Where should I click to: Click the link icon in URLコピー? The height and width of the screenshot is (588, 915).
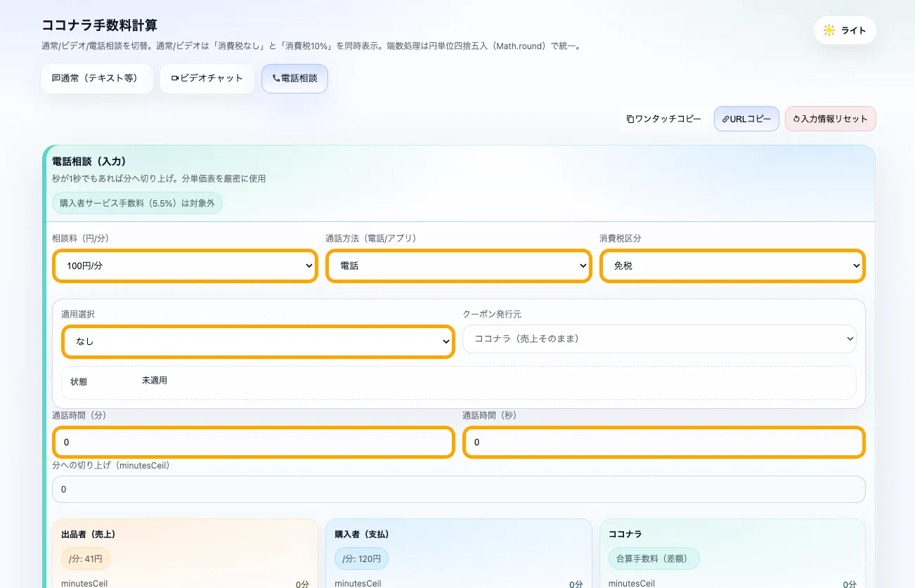(x=725, y=119)
